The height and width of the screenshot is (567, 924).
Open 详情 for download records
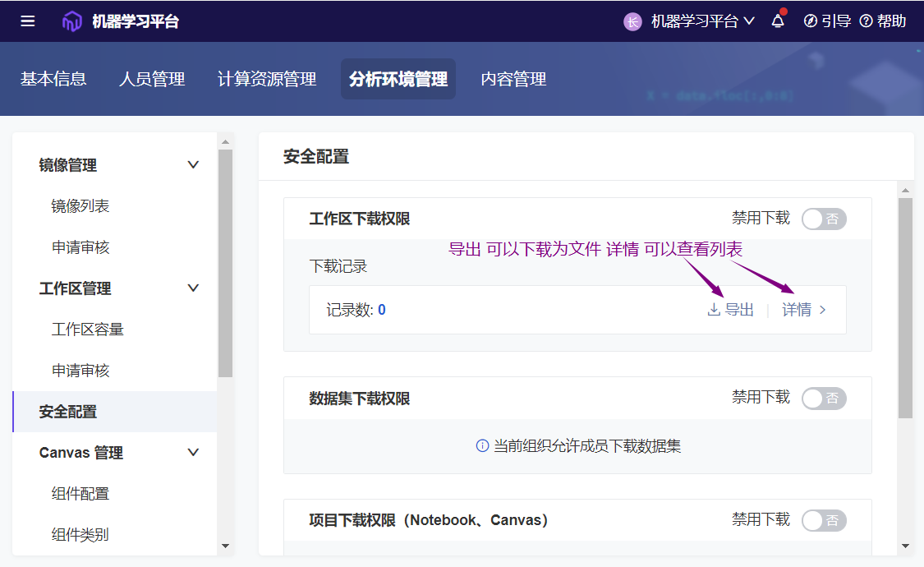coord(803,310)
